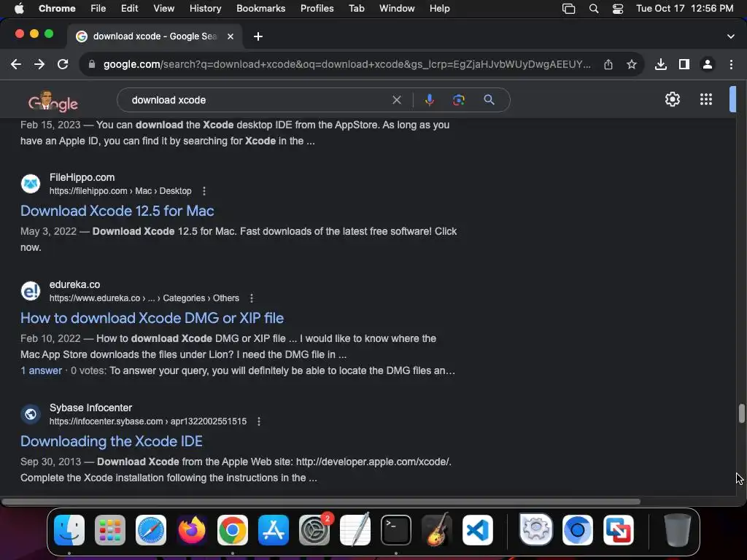
Task: Reload the Google search page
Action: click(x=63, y=64)
